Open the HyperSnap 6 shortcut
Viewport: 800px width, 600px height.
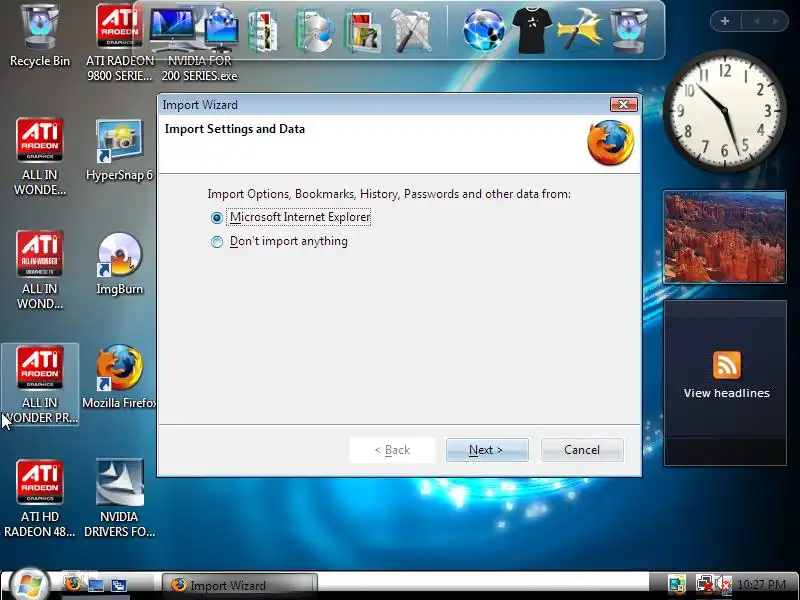(119, 150)
